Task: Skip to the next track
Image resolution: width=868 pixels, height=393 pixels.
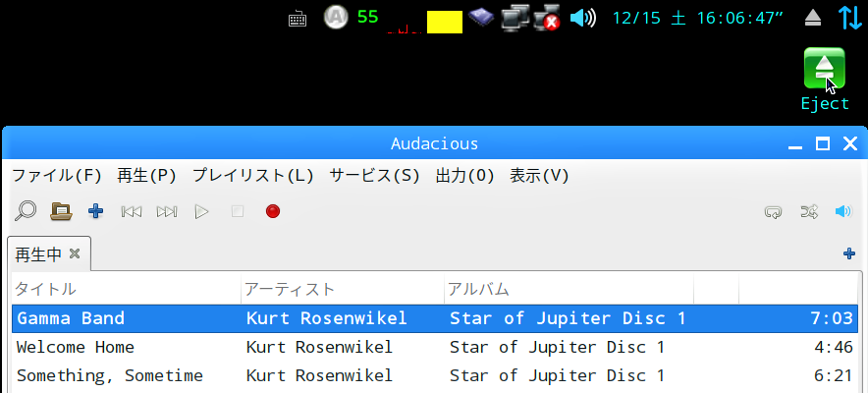Action: click(x=167, y=211)
